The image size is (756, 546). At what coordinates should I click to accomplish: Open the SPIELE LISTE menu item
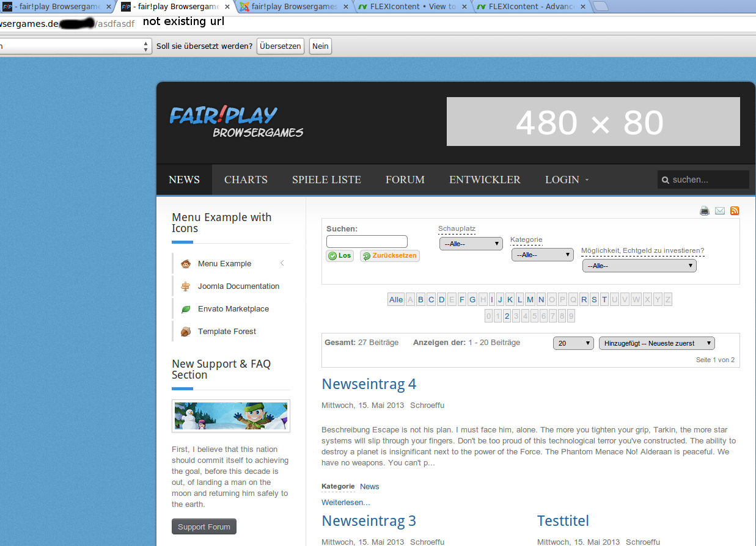[326, 180]
